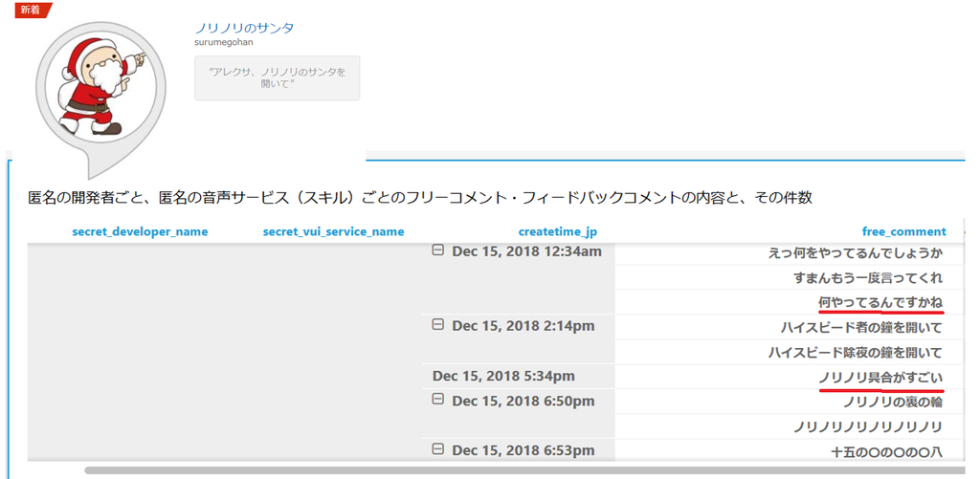The height and width of the screenshot is (479, 980).
Task: Collapse the Dec 15, 2018 6:53pm group
Action: pos(438,449)
